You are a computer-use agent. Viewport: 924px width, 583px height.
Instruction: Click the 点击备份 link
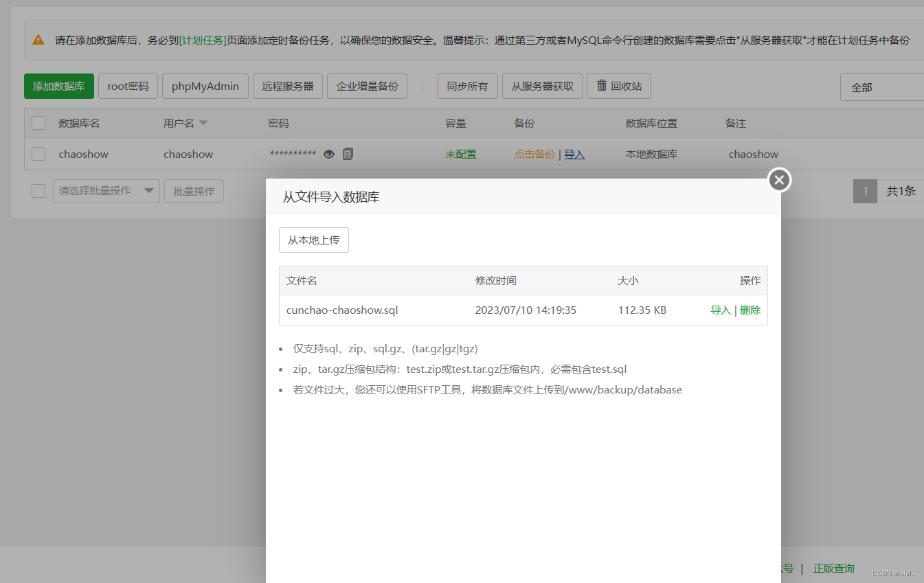pyautogui.click(x=534, y=154)
